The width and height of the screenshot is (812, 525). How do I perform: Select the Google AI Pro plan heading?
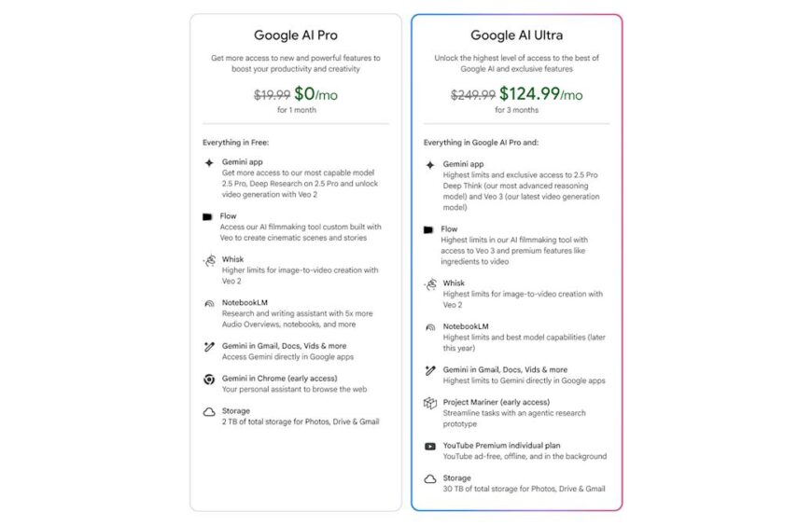click(x=296, y=35)
